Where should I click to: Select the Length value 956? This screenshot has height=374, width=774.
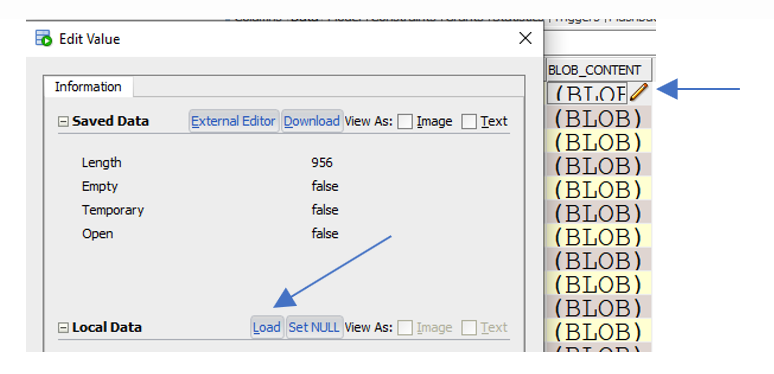click(x=322, y=163)
